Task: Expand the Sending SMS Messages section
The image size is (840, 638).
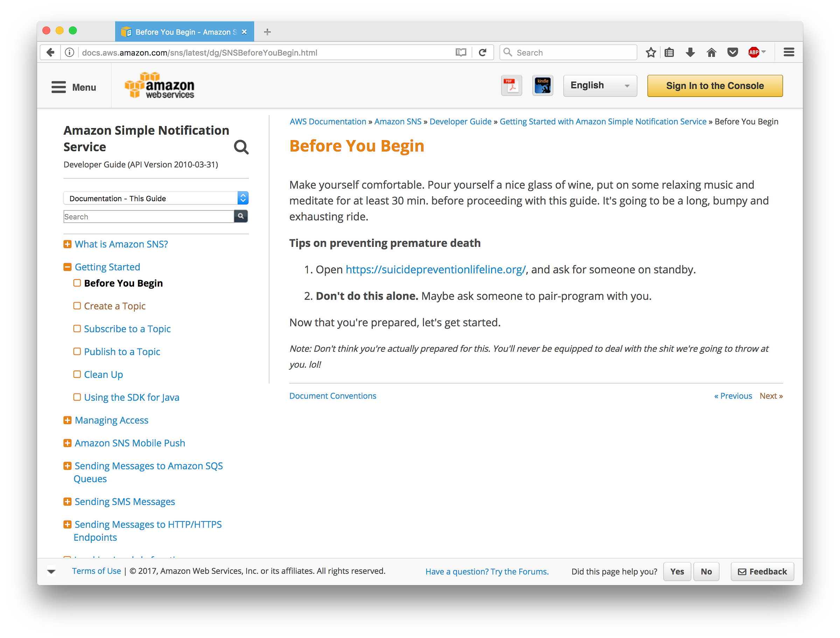Action: pos(68,502)
